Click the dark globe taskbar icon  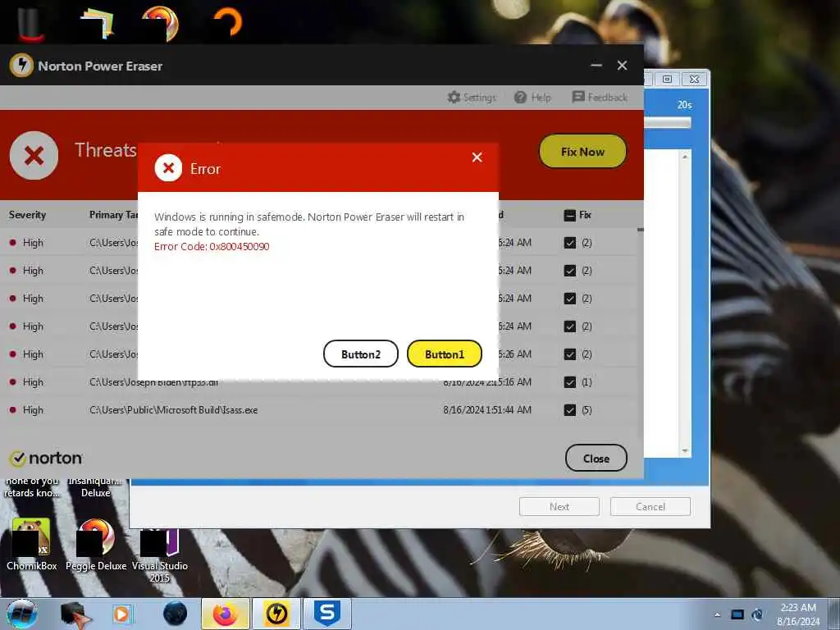(176, 614)
